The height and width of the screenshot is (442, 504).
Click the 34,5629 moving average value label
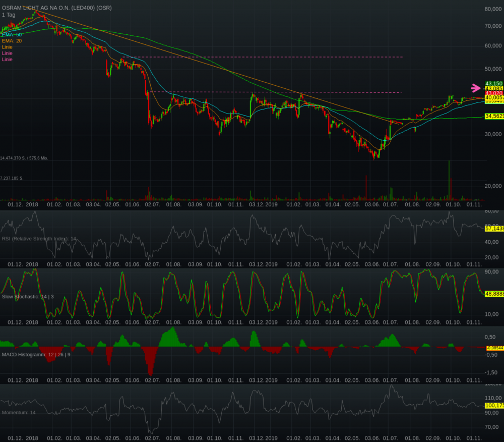point(494,116)
